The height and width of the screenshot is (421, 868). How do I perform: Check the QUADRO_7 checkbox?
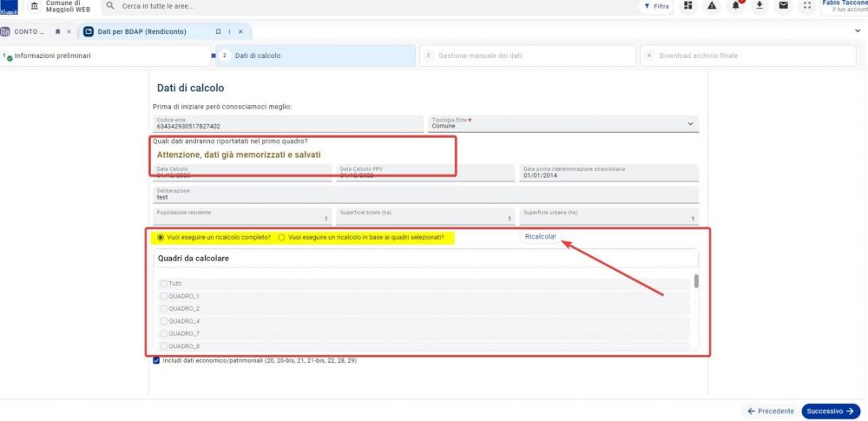[x=164, y=333]
